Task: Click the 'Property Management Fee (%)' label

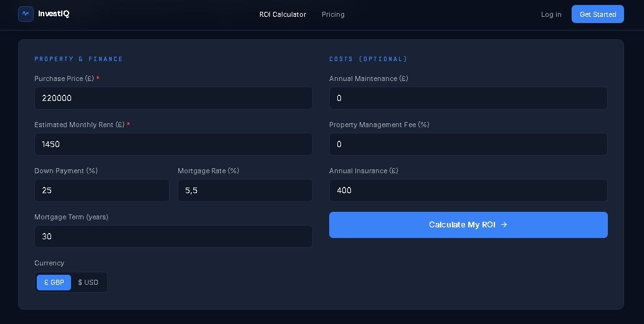Action: point(379,125)
